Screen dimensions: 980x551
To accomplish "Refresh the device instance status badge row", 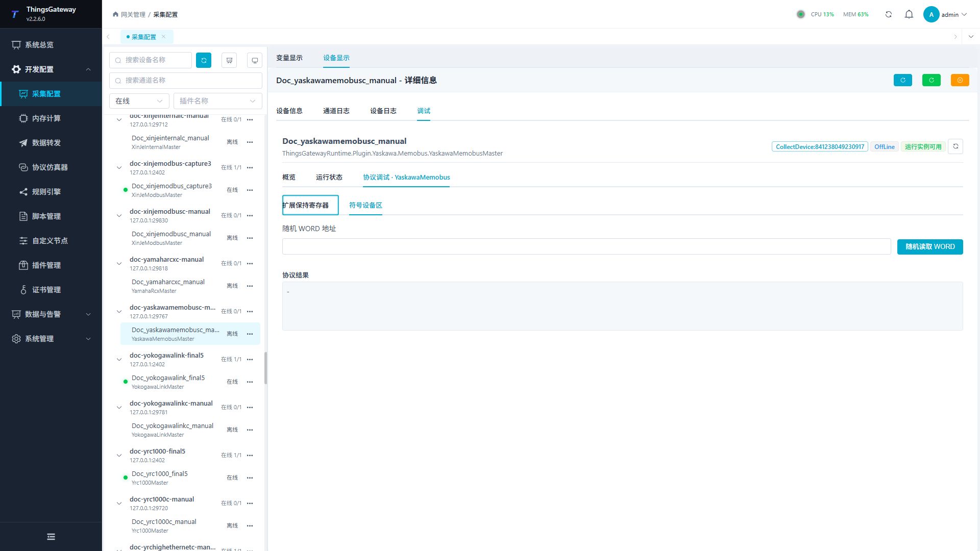I will click(955, 146).
